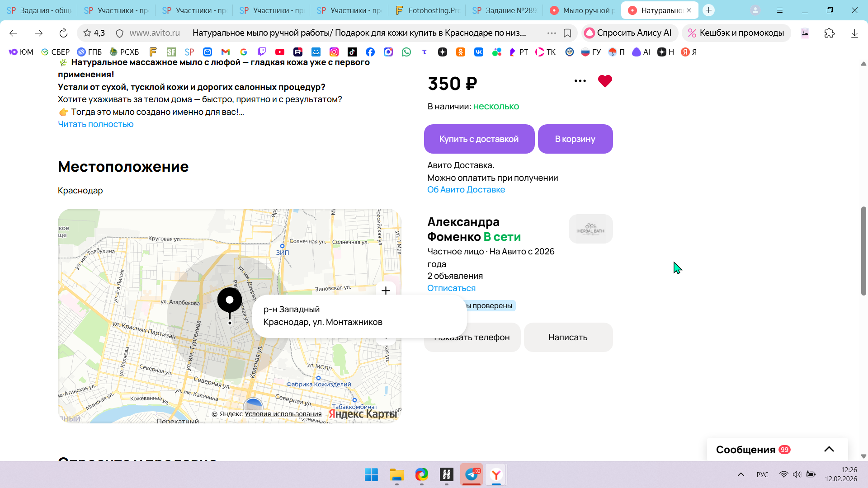Open downloads arrow icon in toolbar
868x488 pixels.
coord(854,33)
